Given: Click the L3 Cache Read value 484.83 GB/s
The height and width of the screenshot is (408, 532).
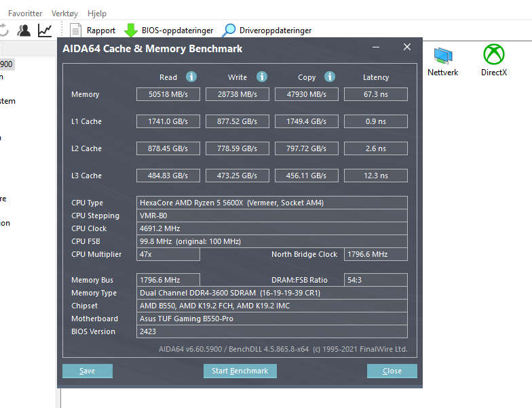Looking at the screenshot, I should click(x=168, y=176).
